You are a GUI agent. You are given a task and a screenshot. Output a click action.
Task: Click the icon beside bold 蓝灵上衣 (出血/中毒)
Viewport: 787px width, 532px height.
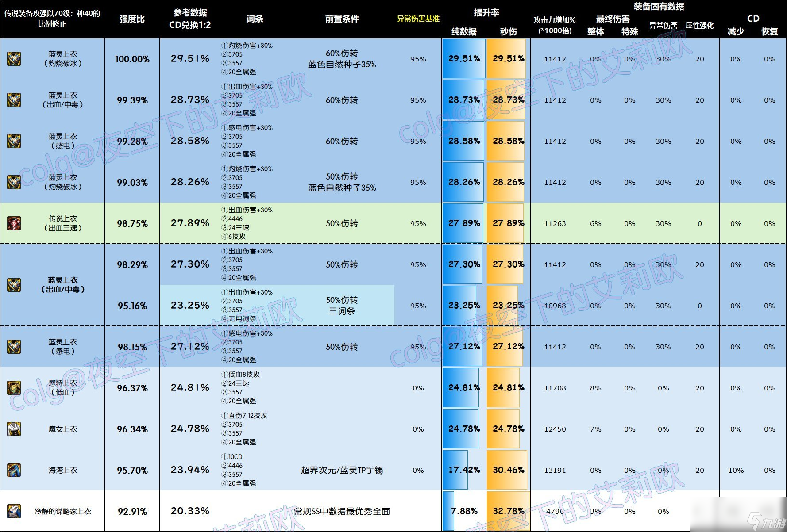click(x=14, y=285)
